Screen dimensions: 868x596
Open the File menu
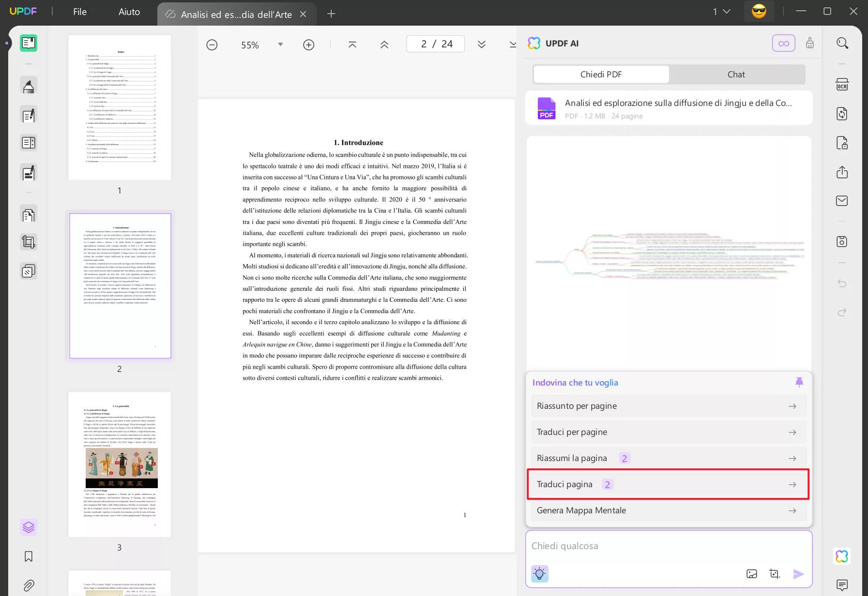tap(80, 12)
